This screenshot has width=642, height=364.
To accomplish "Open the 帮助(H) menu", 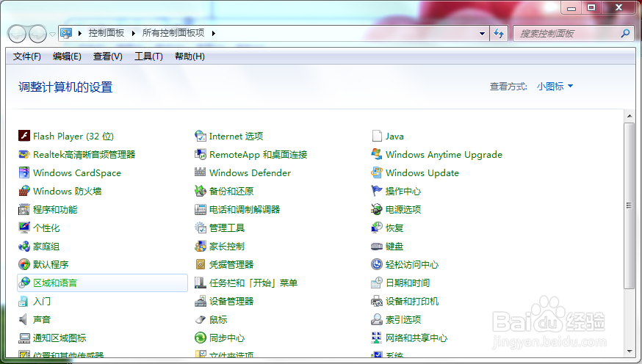I will [190, 57].
